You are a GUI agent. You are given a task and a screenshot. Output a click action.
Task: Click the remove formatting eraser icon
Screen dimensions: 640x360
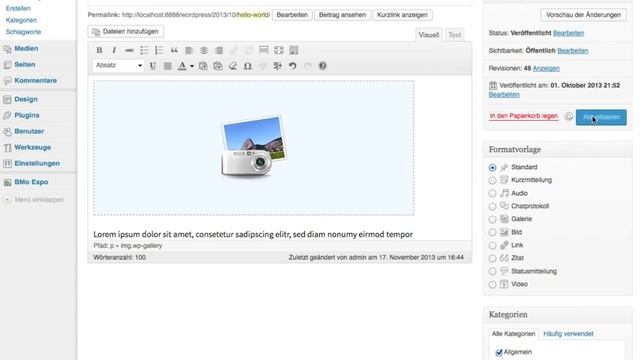(x=233, y=66)
